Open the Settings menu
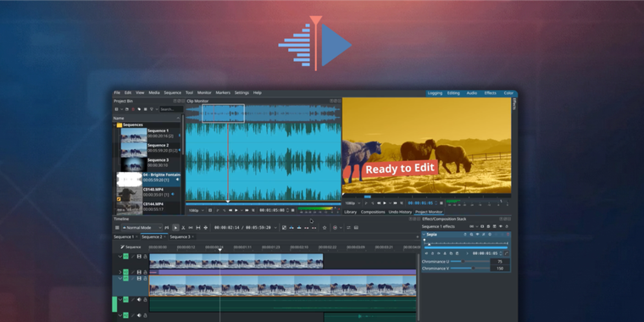The height and width of the screenshot is (322, 644). tap(241, 93)
